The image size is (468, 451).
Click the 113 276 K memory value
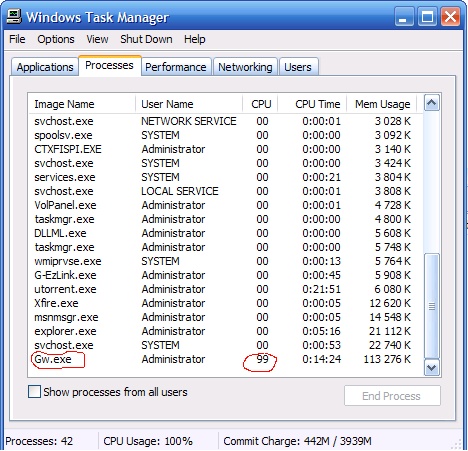pyautogui.click(x=387, y=359)
